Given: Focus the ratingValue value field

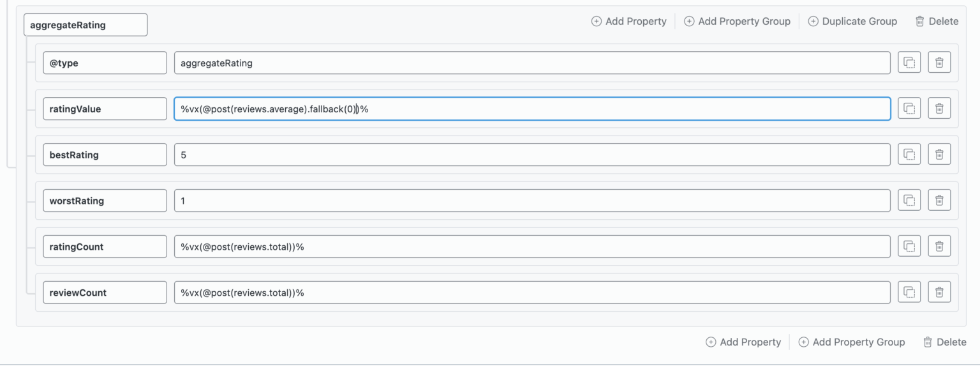Looking at the screenshot, I should [531, 109].
